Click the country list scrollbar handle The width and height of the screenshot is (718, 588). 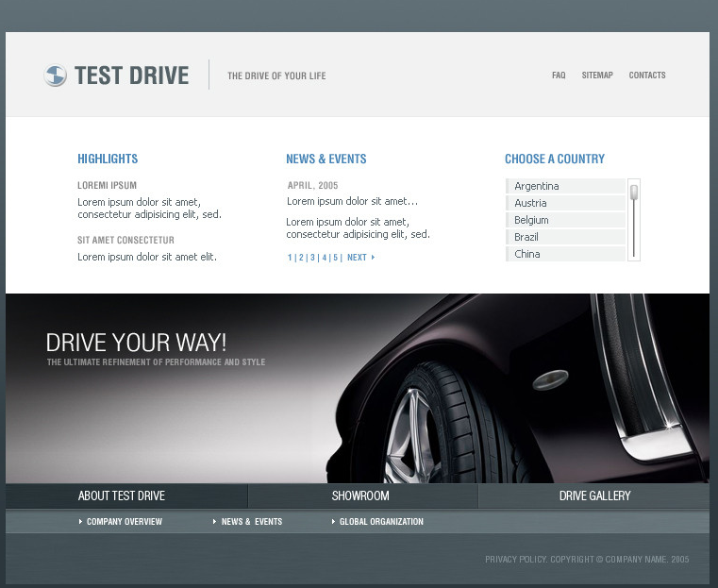634,193
